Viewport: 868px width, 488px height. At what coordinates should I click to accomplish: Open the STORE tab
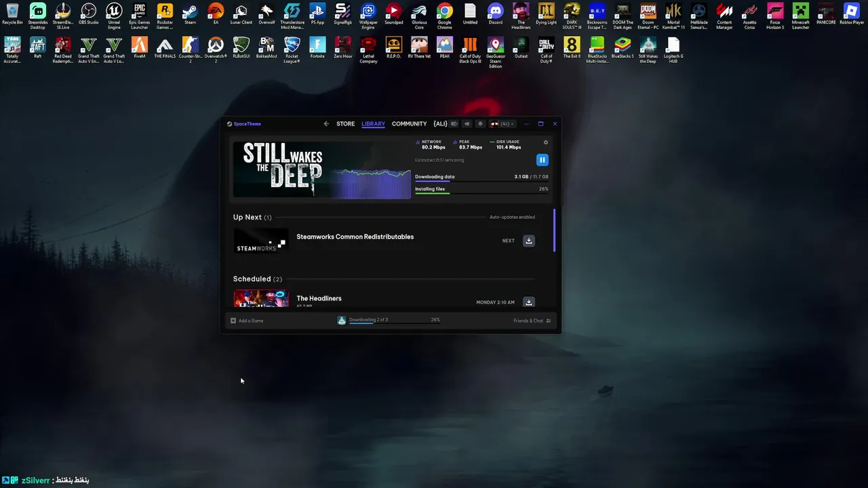[x=345, y=124]
